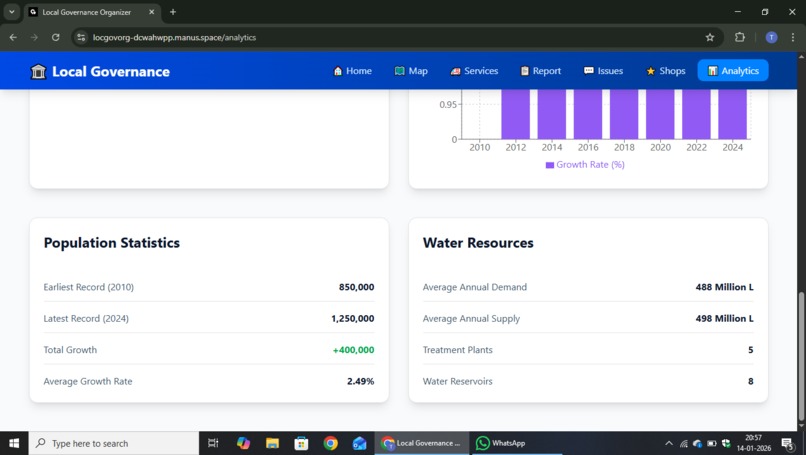The width and height of the screenshot is (806, 455).
Task: Navigate to Issues page
Action: tap(603, 71)
